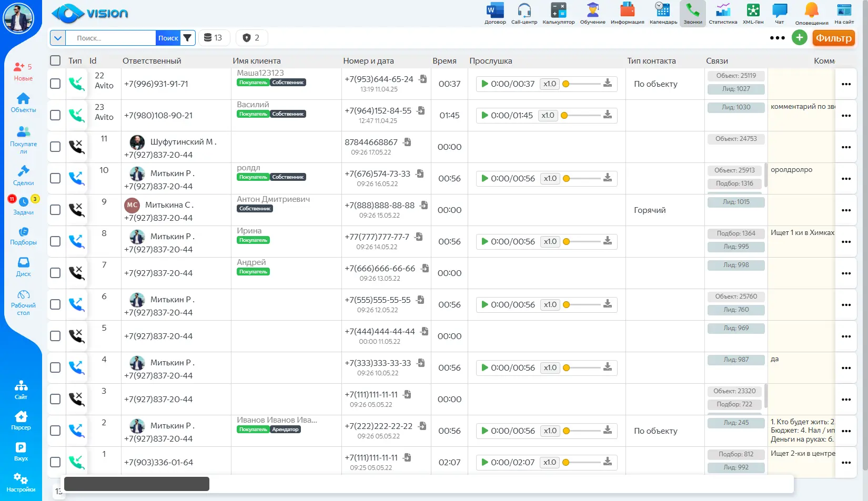
Task: Open the Call-центр headset icon
Action: pos(524,11)
